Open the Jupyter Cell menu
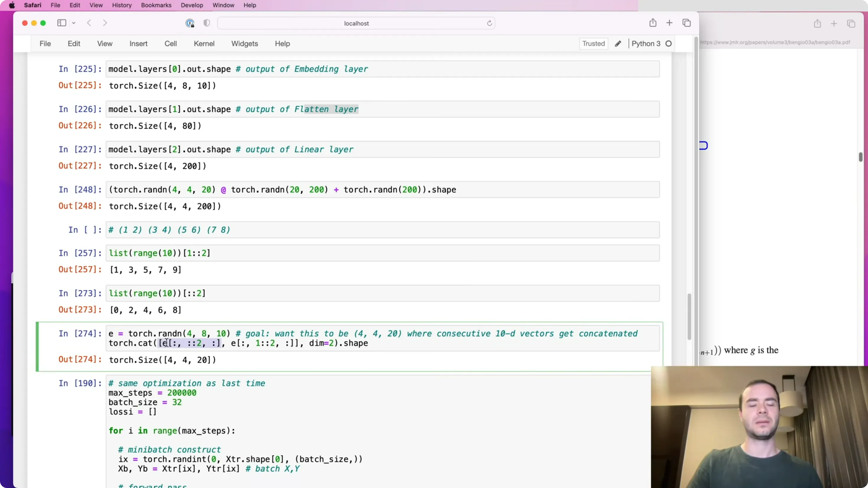 [x=171, y=43]
